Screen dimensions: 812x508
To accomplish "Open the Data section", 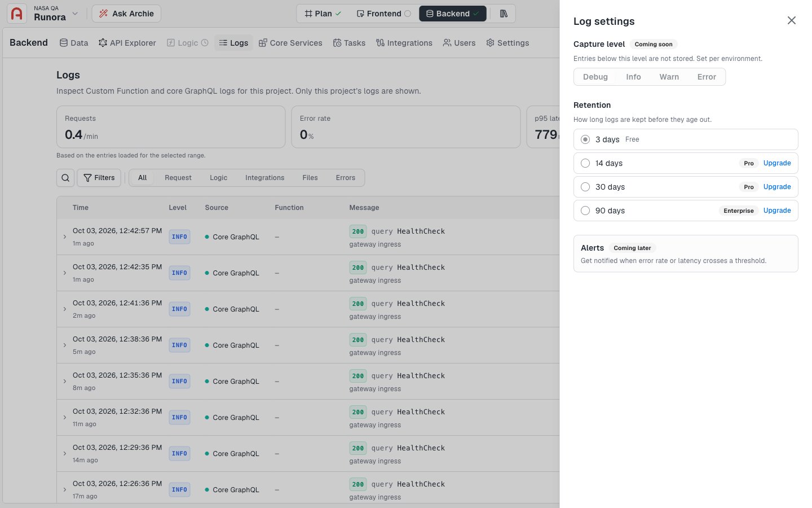I will [x=74, y=43].
